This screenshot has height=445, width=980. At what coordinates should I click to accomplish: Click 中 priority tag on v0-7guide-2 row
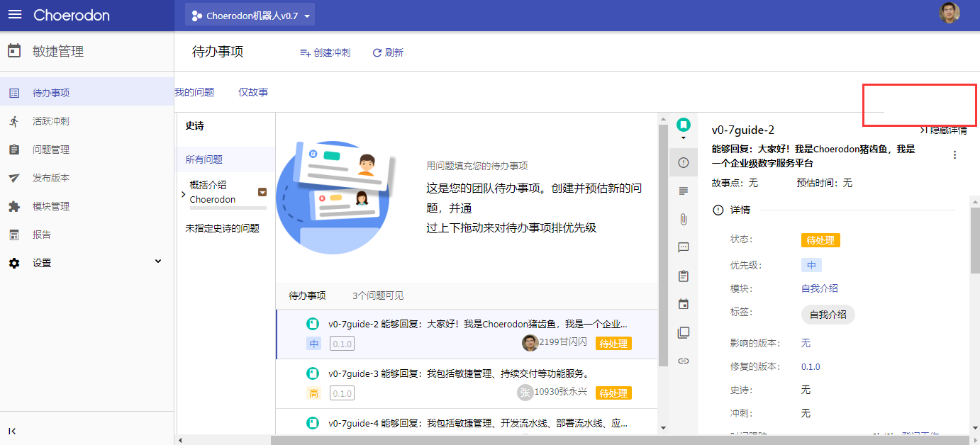tap(314, 344)
